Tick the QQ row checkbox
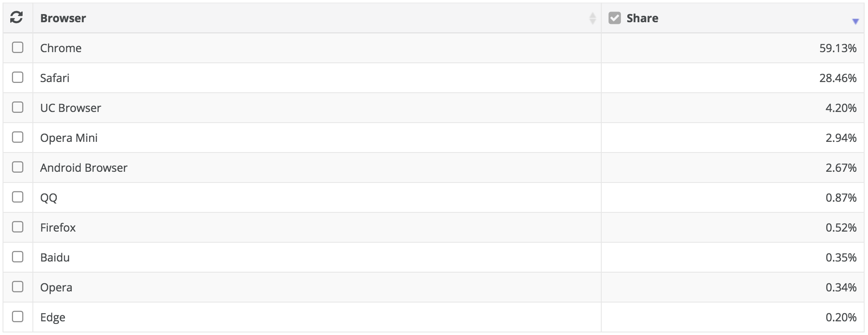Image resolution: width=868 pixels, height=335 pixels. (17, 197)
